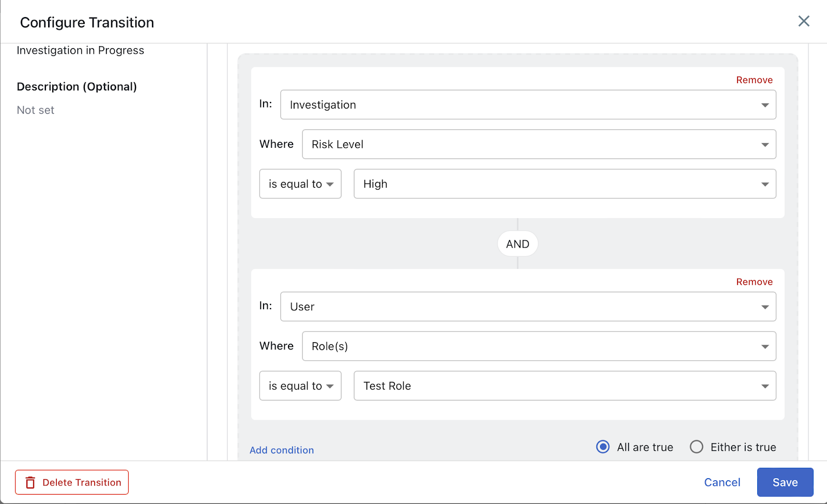Click the trash icon on Delete Transition
The width and height of the screenshot is (827, 504).
[x=30, y=482]
